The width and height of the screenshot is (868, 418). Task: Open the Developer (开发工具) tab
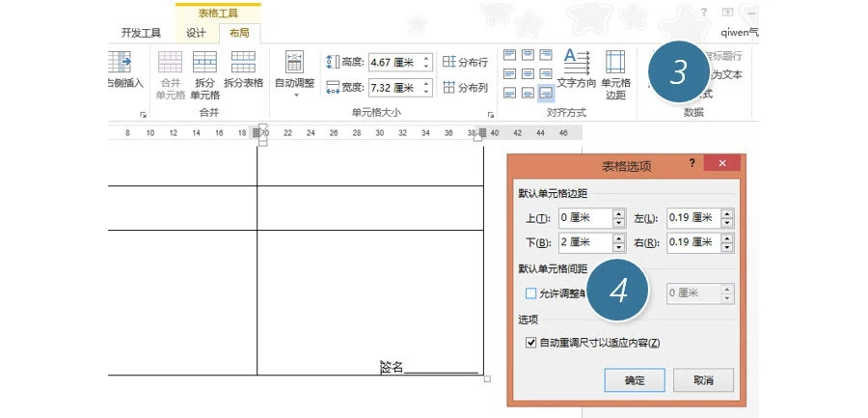tap(141, 32)
